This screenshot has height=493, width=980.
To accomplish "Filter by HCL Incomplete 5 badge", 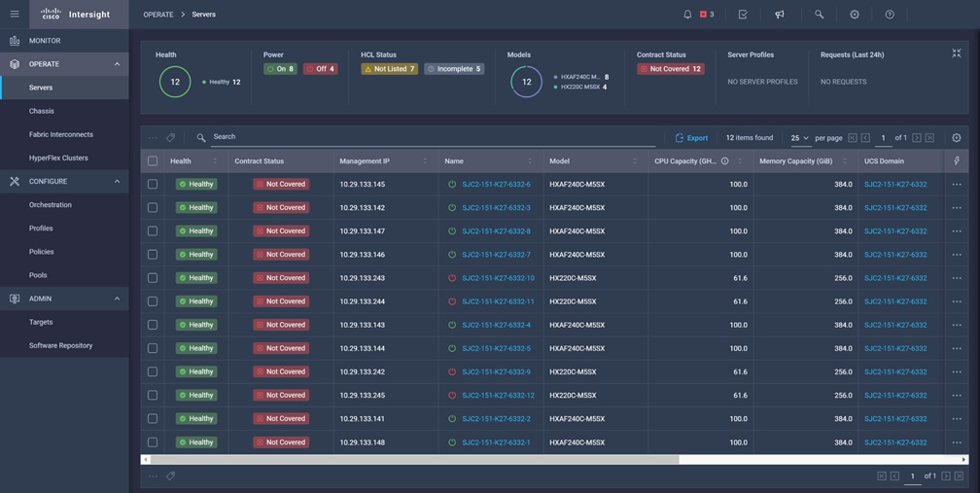I will tap(454, 69).
